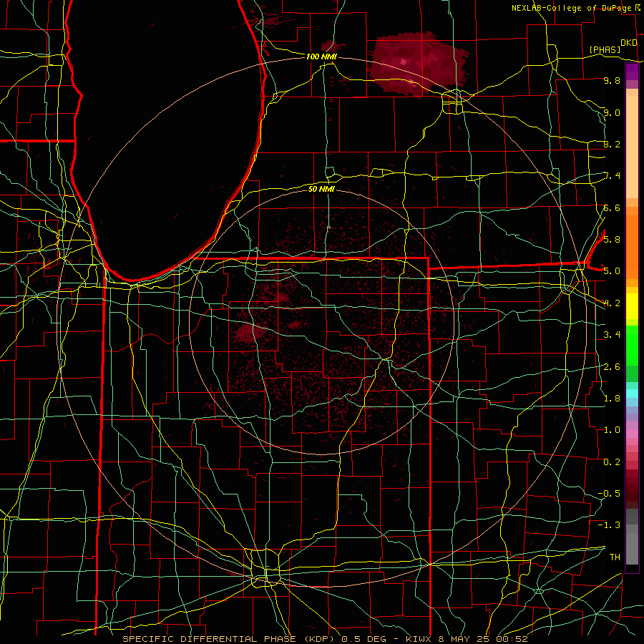Pick the bright green color bar segment
644x644 pixels.
[x=632, y=346]
